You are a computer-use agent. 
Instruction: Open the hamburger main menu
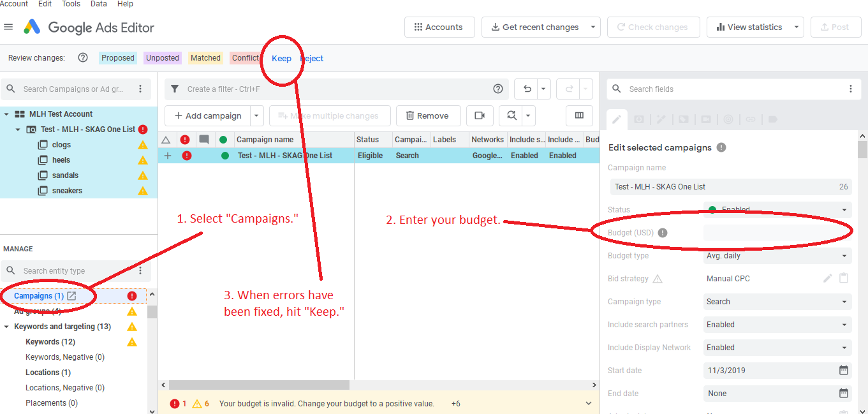8,27
